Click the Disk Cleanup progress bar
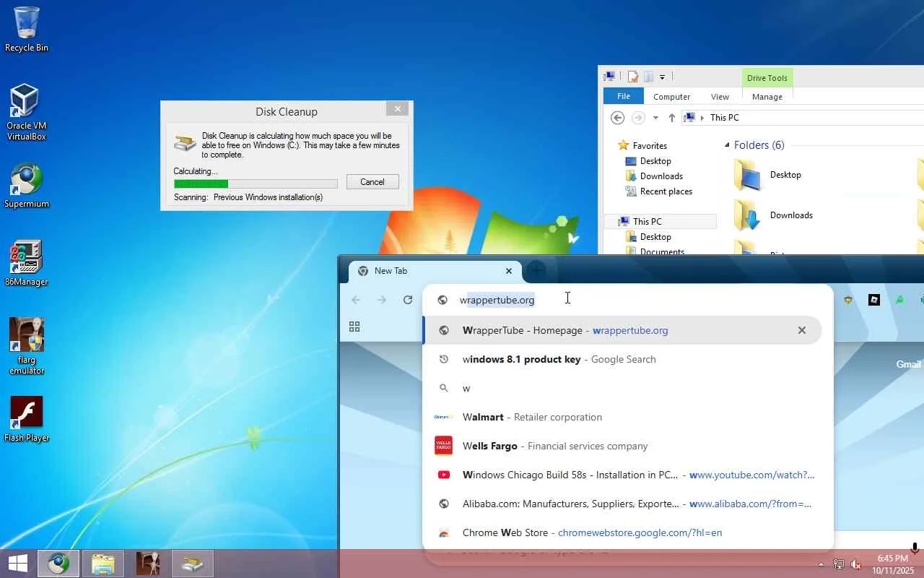Screen dimensions: 924x578 256,184
